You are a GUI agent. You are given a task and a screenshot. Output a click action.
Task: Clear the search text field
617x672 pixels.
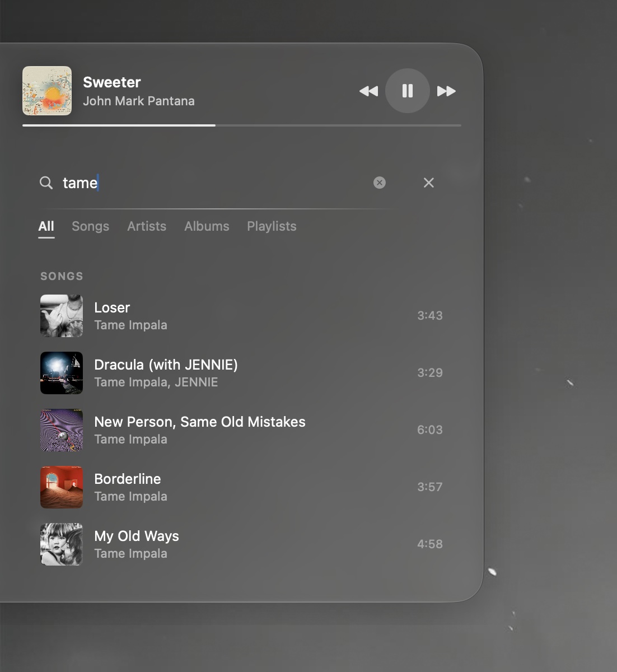380,183
